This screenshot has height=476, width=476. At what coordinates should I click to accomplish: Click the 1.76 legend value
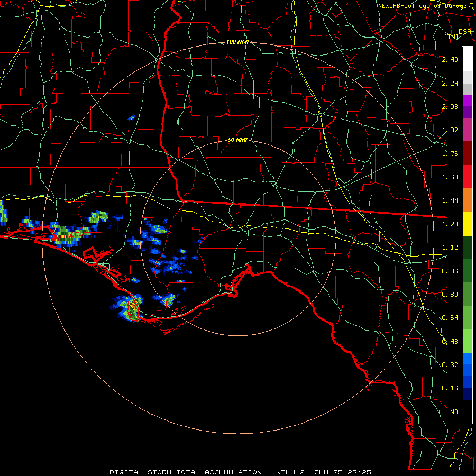[450, 153]
